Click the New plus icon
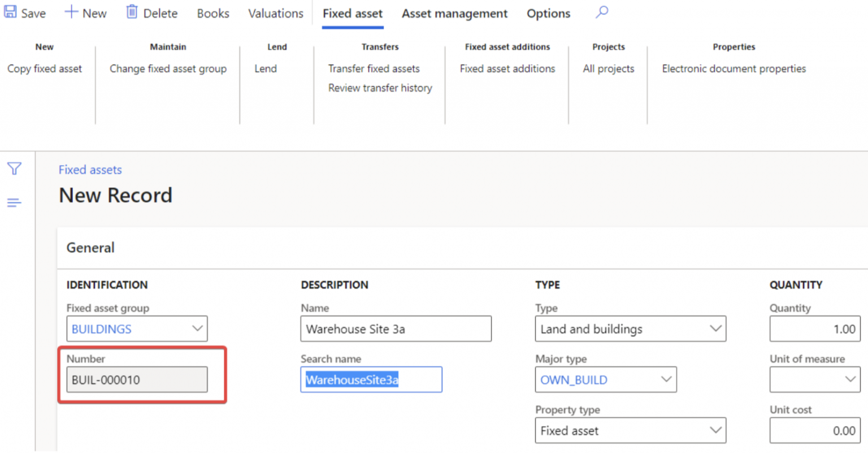The image size is (868, 454). point(71,12)
